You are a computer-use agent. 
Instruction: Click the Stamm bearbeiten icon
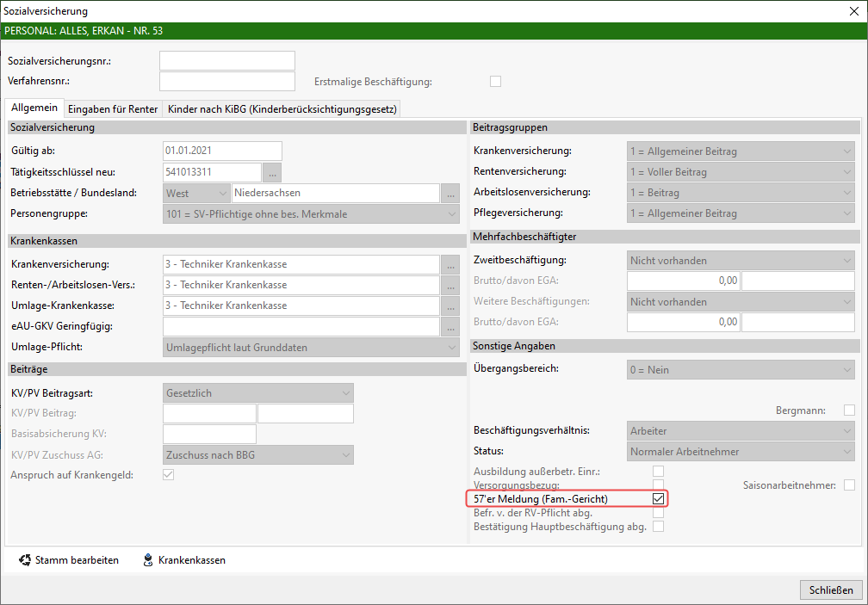tap(25, 560)
